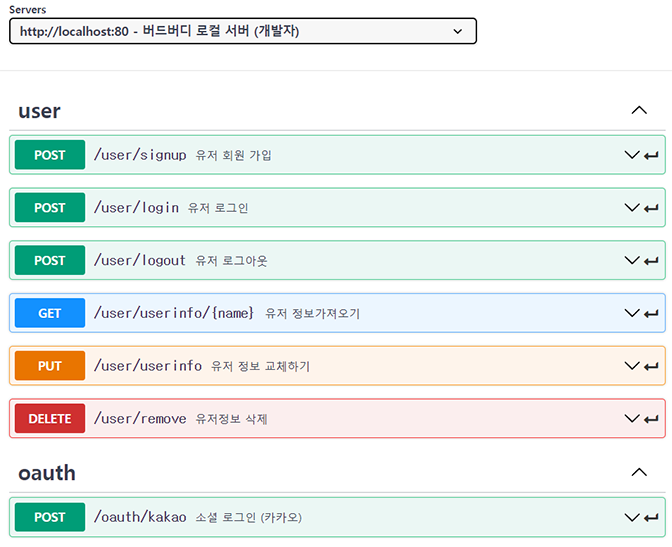
Task: Click the 'user' tag heading
Action: 39,111
